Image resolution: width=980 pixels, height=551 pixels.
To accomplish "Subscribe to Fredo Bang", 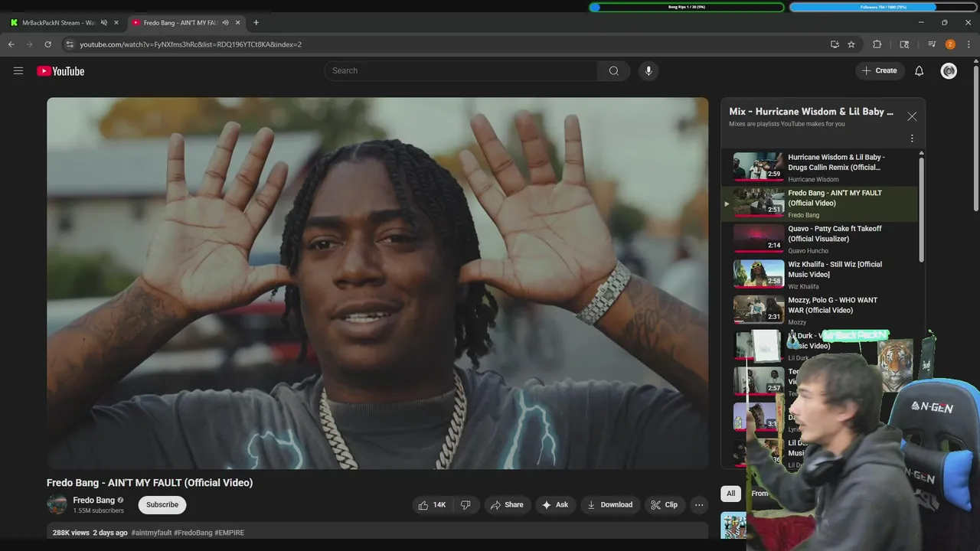I will pyautogui.click(x=162, y=505).
